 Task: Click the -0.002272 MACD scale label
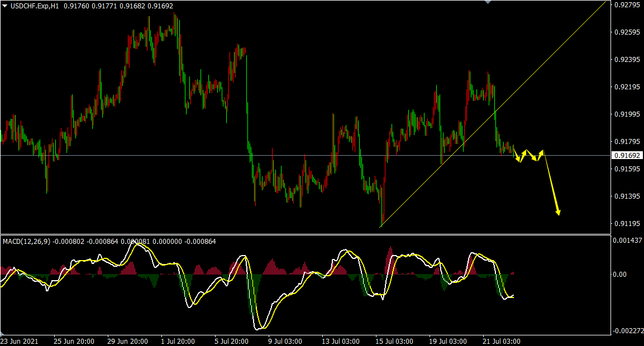coord(628,331)
